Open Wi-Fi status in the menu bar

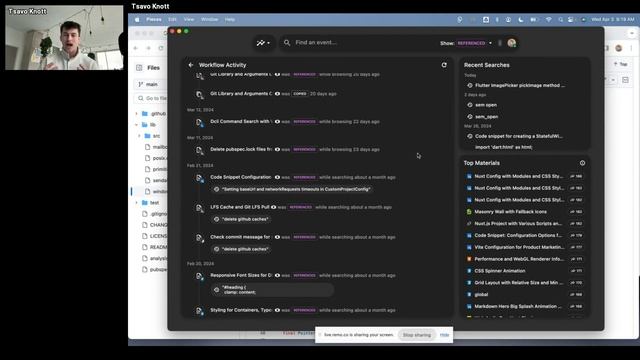click(549, 20)
